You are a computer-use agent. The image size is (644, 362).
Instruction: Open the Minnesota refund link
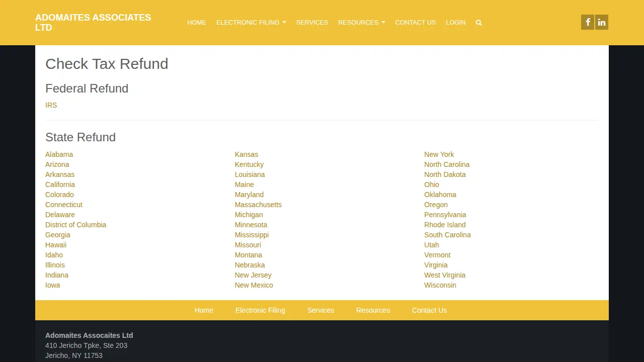251,225
